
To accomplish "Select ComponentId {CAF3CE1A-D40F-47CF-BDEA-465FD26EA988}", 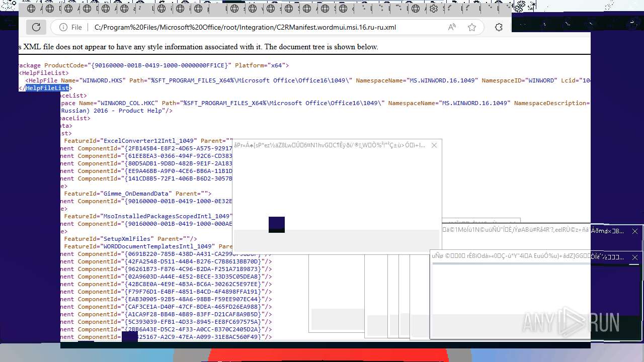I will click(x=193, y=307).
